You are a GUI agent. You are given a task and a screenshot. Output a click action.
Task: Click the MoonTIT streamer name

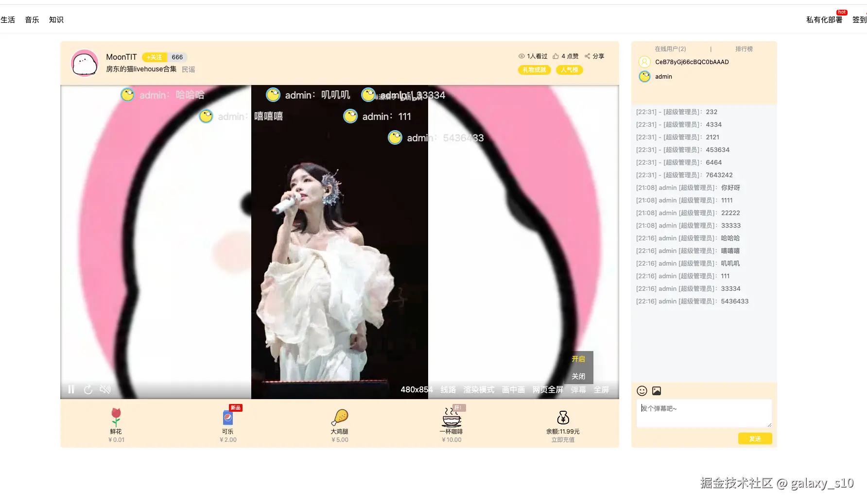[x=121, y=57]
